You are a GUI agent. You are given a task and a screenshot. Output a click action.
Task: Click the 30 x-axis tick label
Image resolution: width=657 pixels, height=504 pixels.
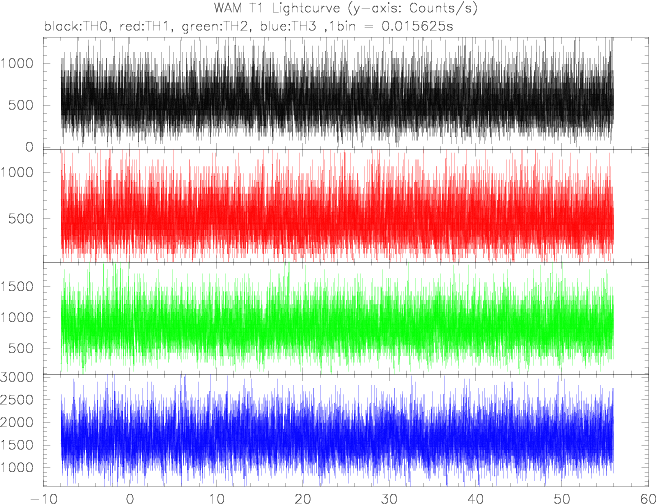[389, 499]
